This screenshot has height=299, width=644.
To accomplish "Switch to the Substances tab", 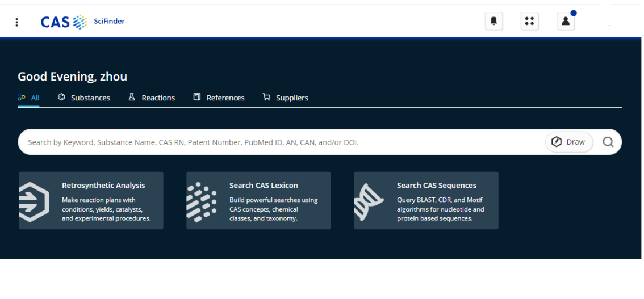I will point(84,98).
